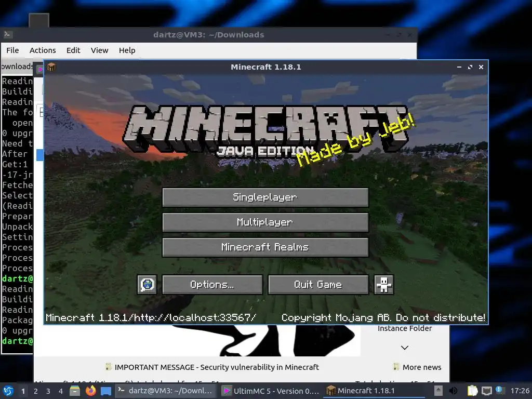Image resolution: width=532 pixels, height=399 pixels.
Task: Select the Downloads terminal tab
Action: (17, 66)
